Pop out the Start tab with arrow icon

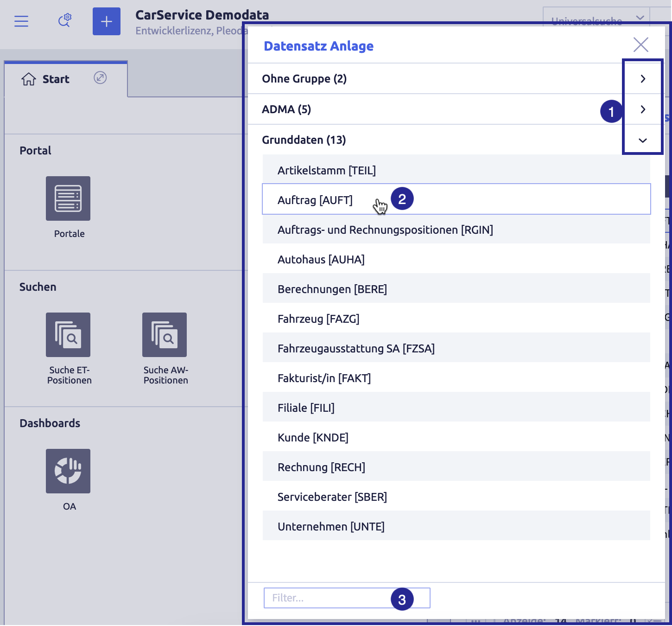pos(100,77)
